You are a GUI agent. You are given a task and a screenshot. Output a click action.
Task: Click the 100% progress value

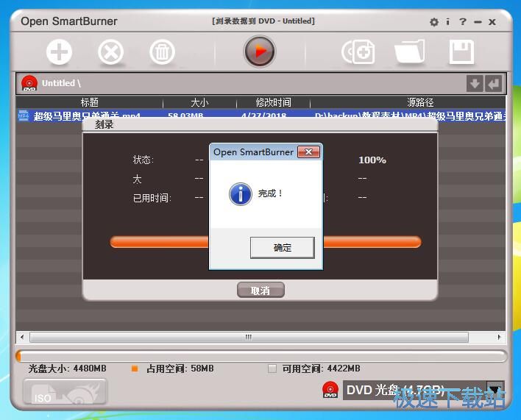click(372, 160)
